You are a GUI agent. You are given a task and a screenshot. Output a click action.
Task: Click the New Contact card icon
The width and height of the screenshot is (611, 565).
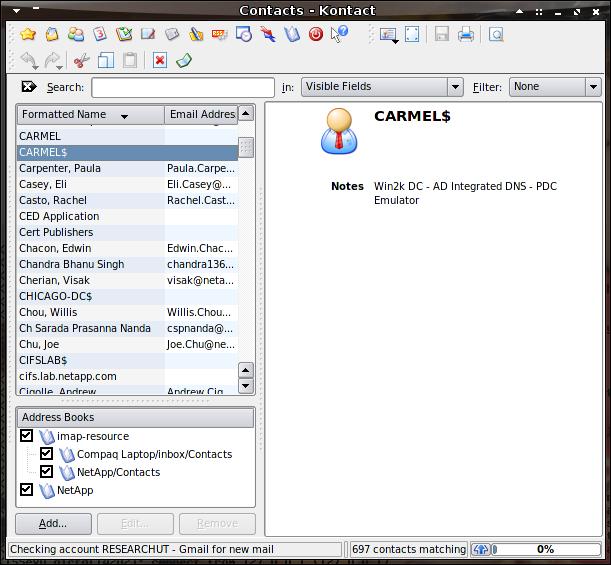pos(388,35)
